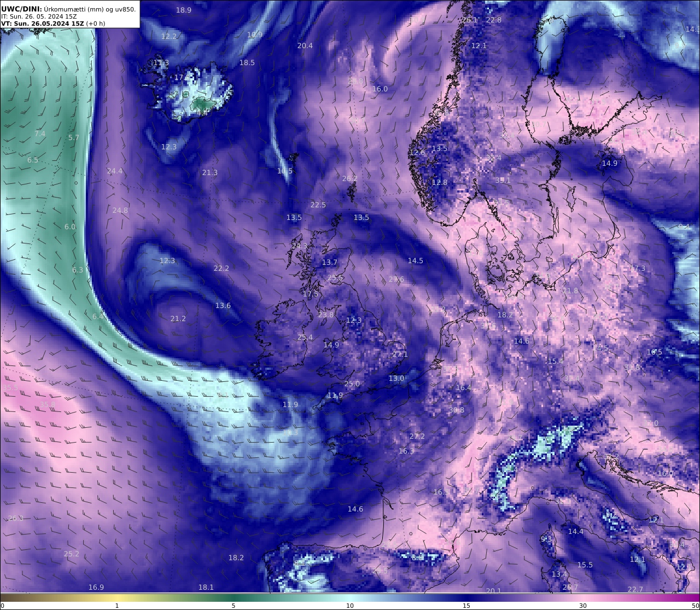The image size is (700, 610).
Task: Click the map value 20.1
Action: [x=493, y=591]
